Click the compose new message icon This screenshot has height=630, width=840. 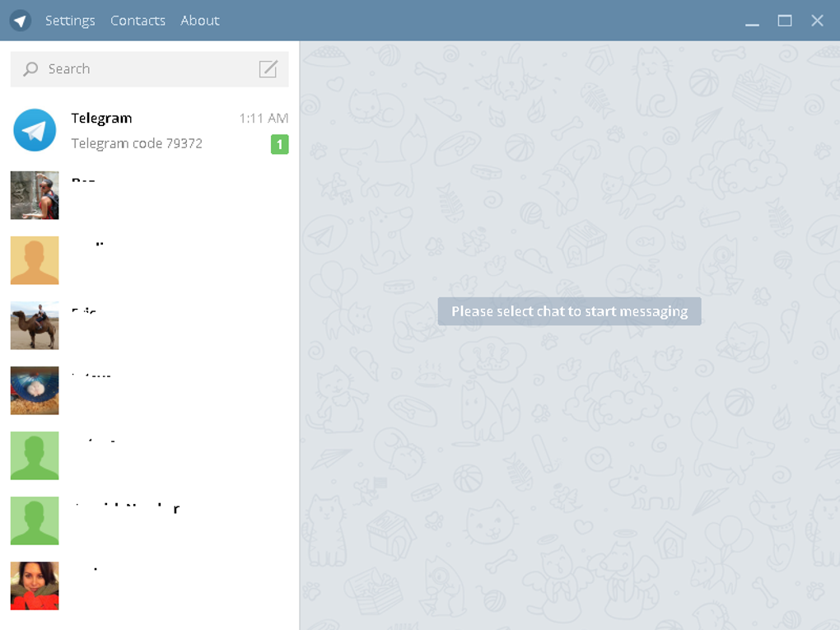pos(268,69)
